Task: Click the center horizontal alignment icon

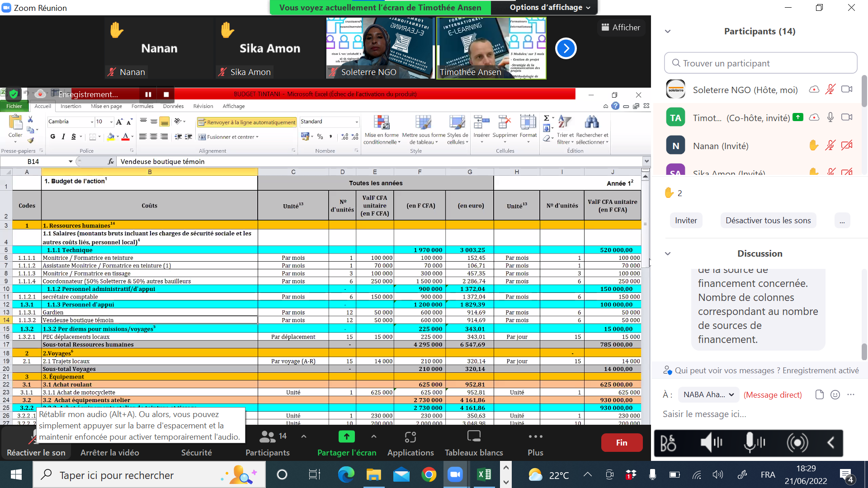Action: coord(154,136)
